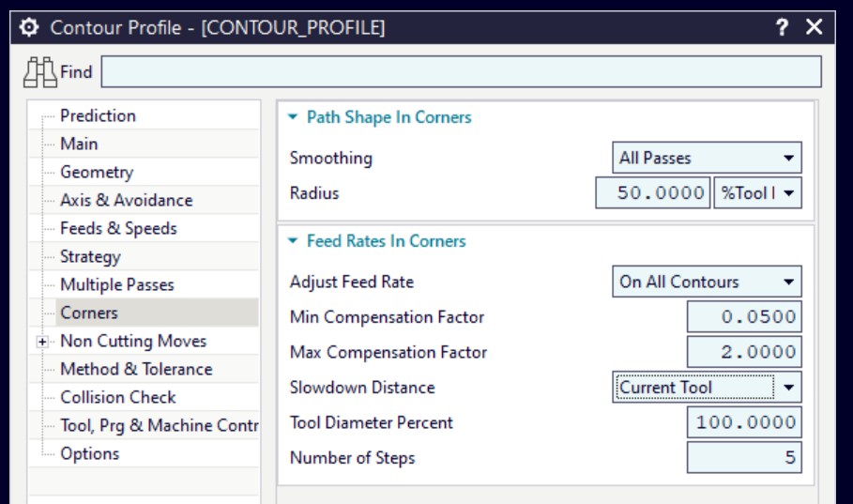This screenshot has height=504, width=853.
Task: Click the gear icon in title bar
Action: (x=29, y=27)
